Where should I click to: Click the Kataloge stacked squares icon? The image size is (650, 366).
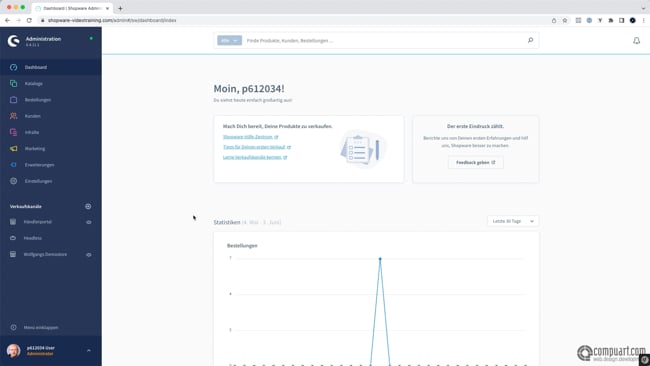[x=13, y=83]
